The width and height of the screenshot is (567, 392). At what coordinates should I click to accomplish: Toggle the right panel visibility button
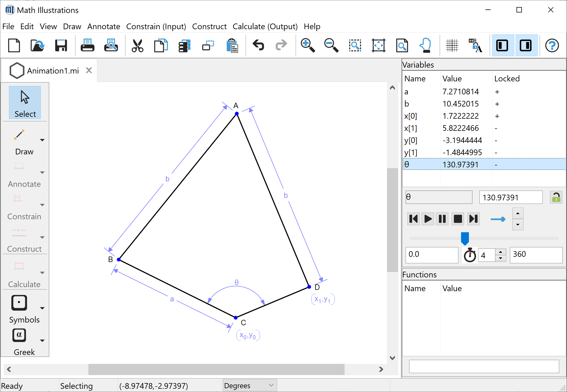coord(526,45)
